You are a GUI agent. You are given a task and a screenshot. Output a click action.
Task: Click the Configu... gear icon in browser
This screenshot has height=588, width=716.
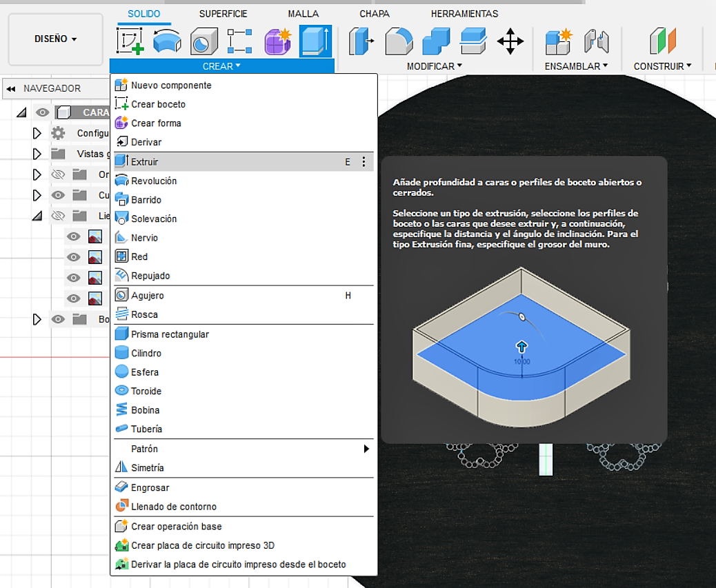(x=58, y=133)
